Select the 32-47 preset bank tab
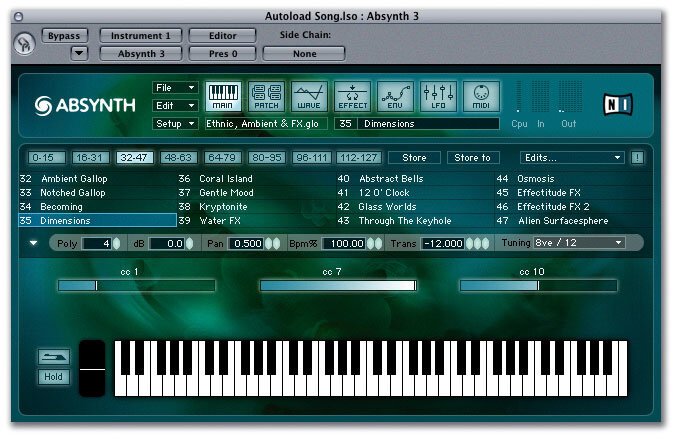This screenshot has width=673, height=435. tap(134, 158)
